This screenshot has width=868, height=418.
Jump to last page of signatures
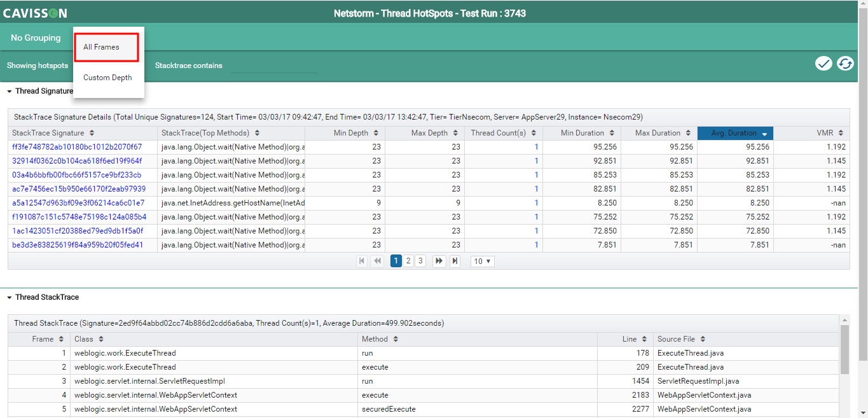pyautogui.click(x=455, y=261)
